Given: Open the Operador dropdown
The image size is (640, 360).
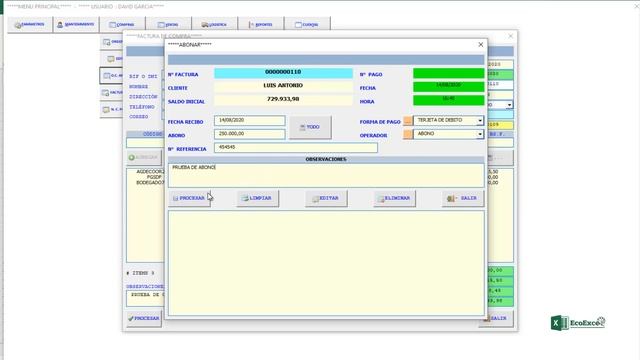Looking at the screenshot, I should click(480, 134).
